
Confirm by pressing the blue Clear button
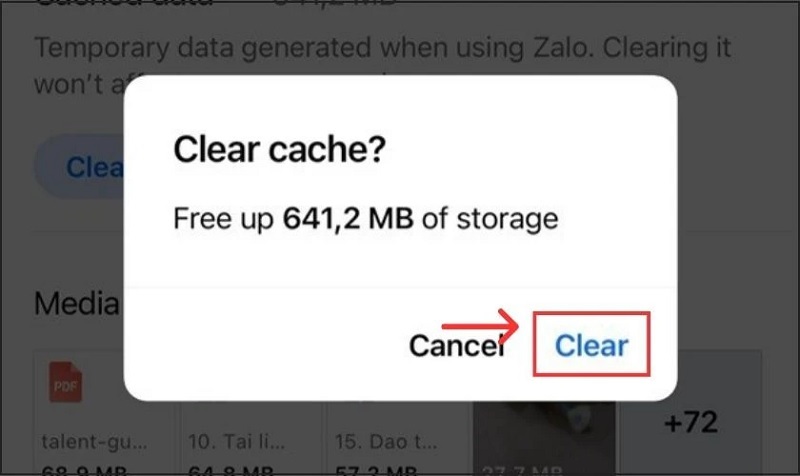tap(592, 346)
